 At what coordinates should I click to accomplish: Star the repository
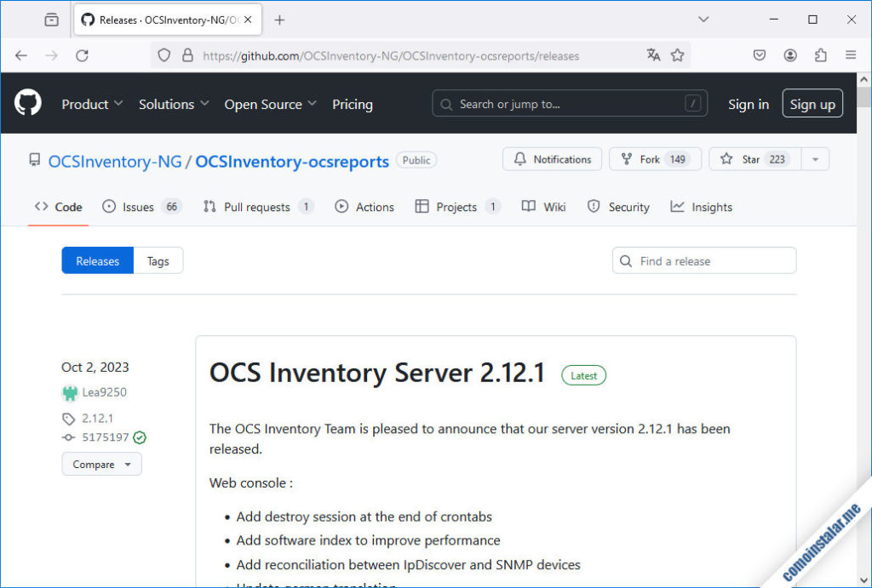coord(753,159)
